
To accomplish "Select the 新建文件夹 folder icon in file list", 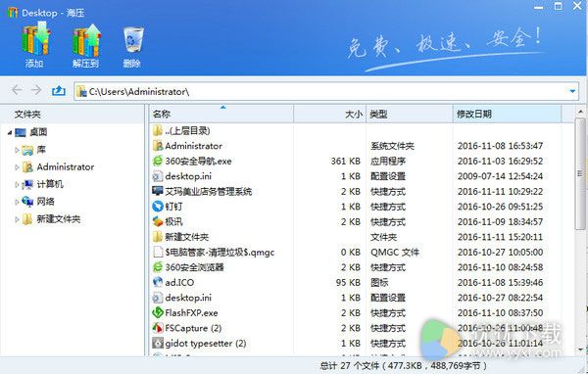I will (x=158, y=237).
